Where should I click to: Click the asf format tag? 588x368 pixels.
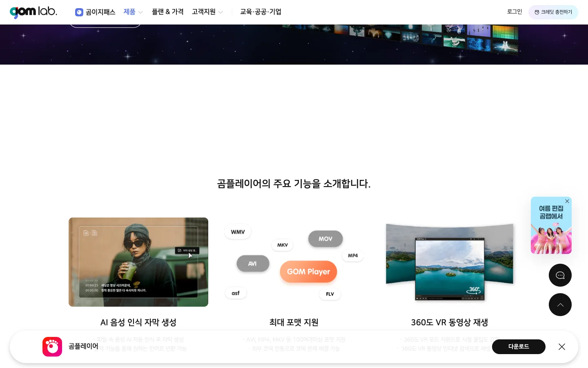[x=236, y=293]
